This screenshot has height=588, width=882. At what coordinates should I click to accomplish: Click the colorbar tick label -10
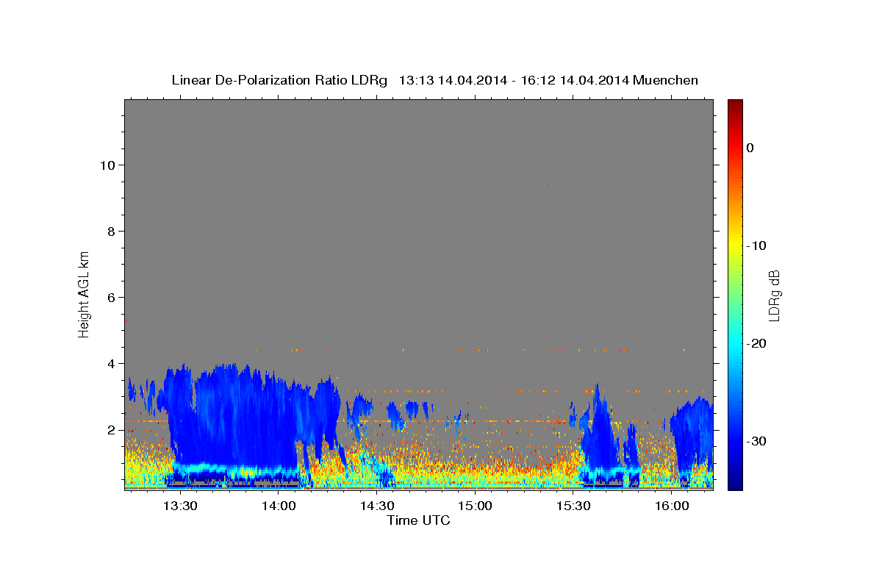(x=756, y=245)
